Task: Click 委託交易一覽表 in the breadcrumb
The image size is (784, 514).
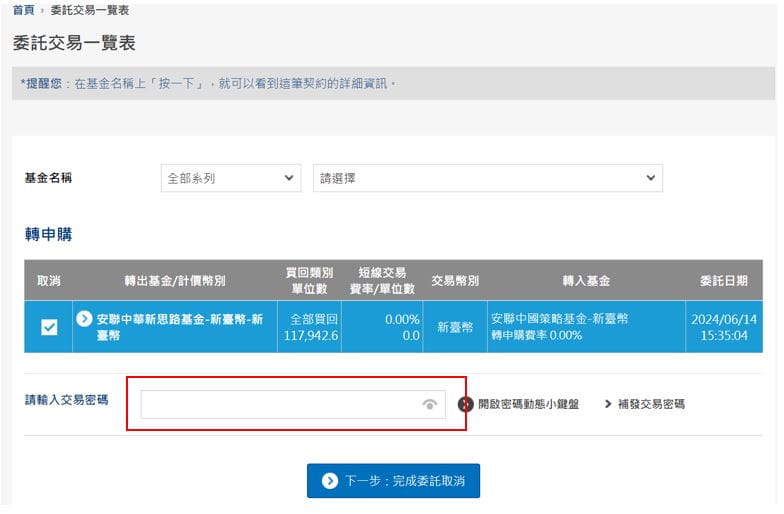Action: 89,10
